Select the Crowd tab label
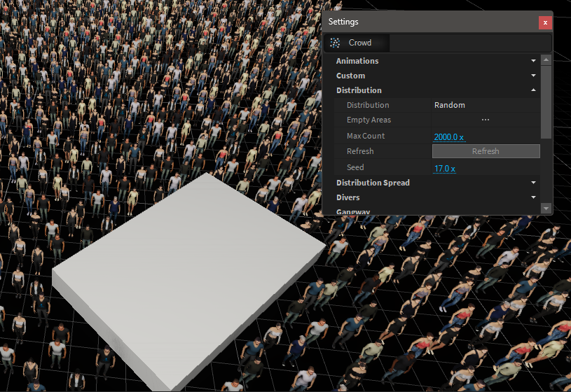Image resolution: width=571 pixels, height=392 pixels. click(360, 43)
